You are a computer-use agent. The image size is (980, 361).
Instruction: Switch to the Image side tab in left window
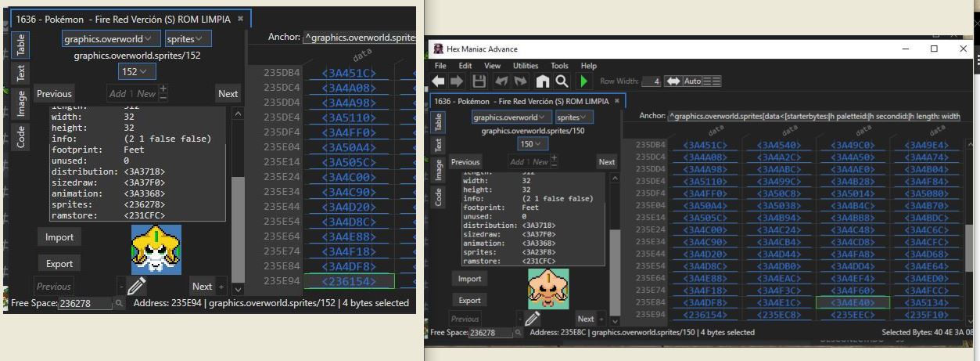coord(21,103)
